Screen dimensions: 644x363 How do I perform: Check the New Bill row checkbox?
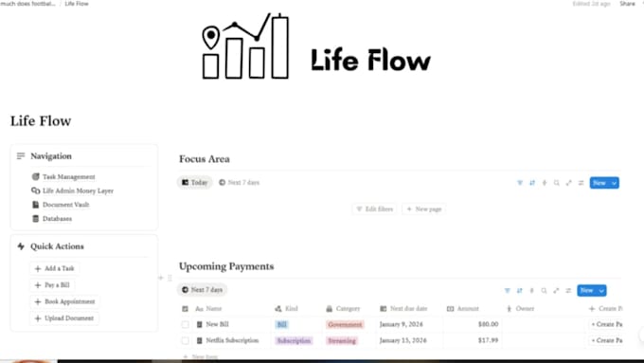pyautogui.click(x=186, y=324)
